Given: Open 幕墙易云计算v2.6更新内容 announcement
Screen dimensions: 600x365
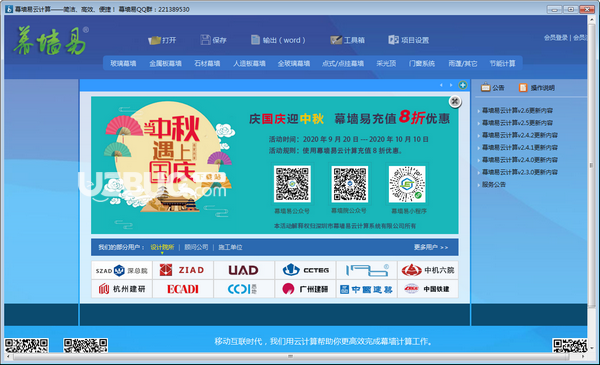Looking at the screenshot, I should [517, 111].
